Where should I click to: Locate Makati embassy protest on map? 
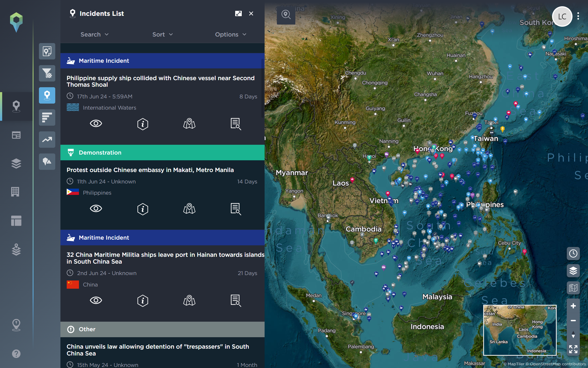tap(189, 209)
